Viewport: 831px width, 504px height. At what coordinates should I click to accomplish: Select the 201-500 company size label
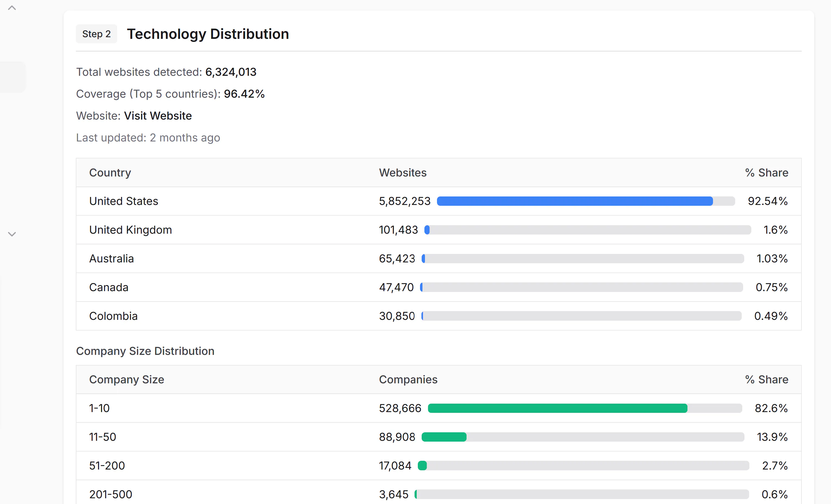pos(111,494)
